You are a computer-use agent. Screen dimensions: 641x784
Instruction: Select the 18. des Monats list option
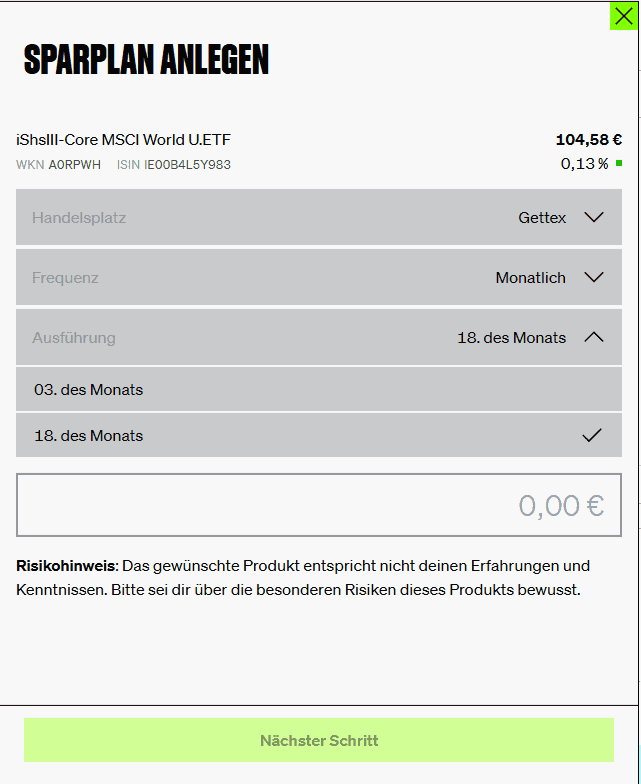pyautogui.click(x=319, y=435)
